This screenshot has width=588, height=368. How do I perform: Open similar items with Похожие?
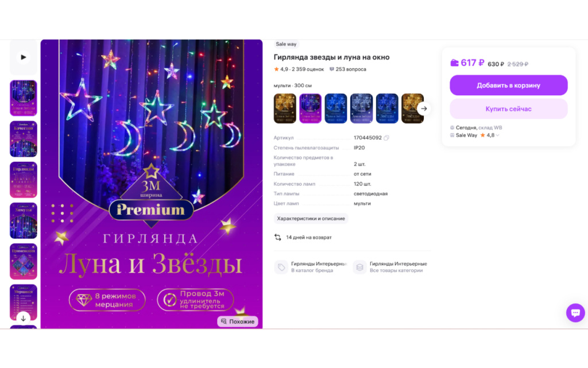[x=238, y=321]
